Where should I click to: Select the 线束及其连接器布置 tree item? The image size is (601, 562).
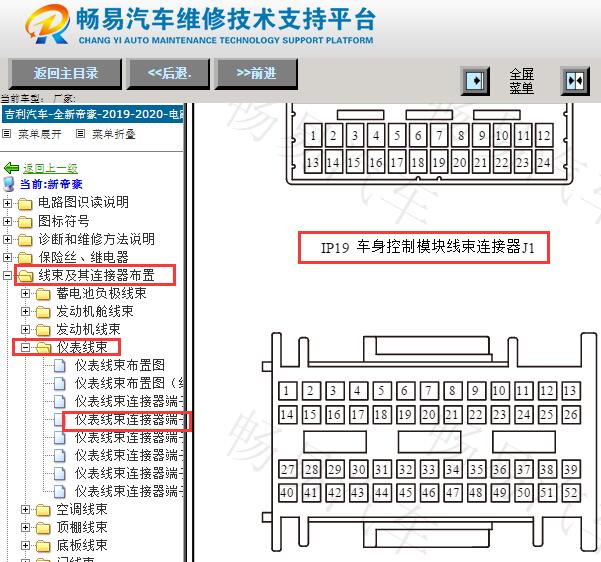coord(96,275)
